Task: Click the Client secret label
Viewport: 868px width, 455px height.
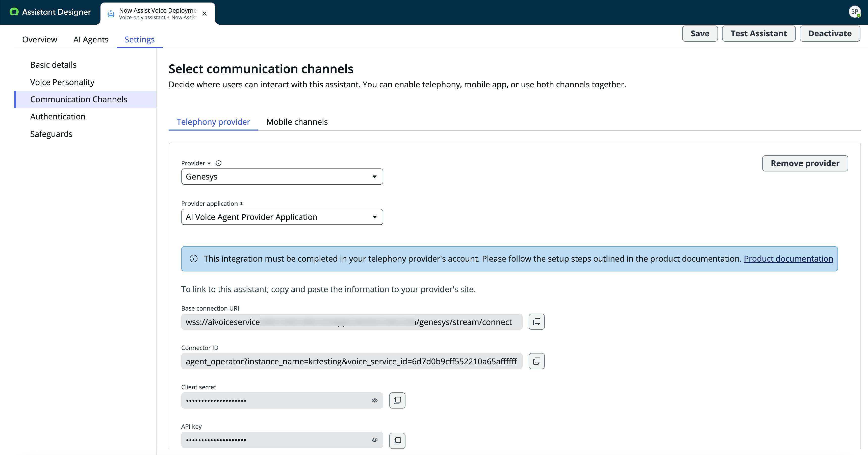Action: click(198, 387)
